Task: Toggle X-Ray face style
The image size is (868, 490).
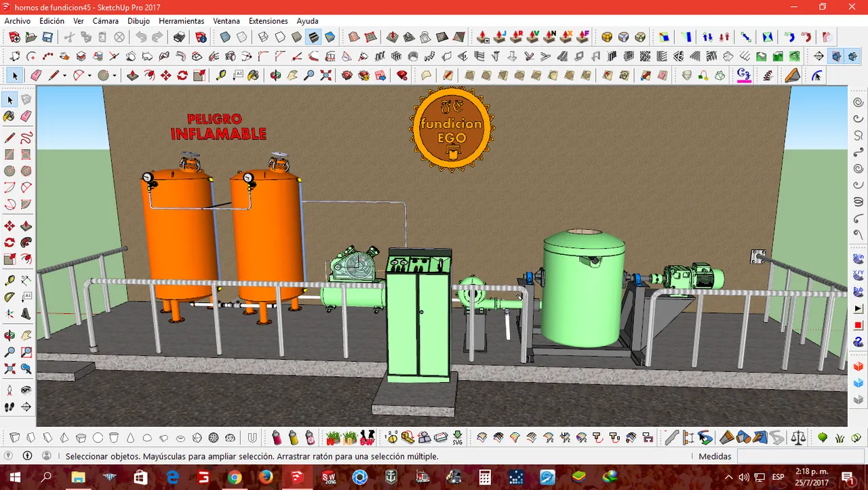Action: coord(225,37)
